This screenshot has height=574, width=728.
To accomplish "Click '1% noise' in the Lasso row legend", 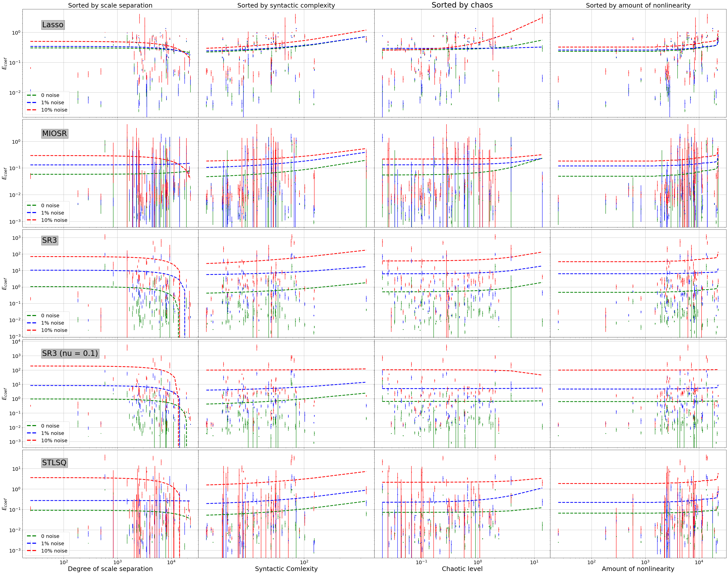I will (52, 102).
